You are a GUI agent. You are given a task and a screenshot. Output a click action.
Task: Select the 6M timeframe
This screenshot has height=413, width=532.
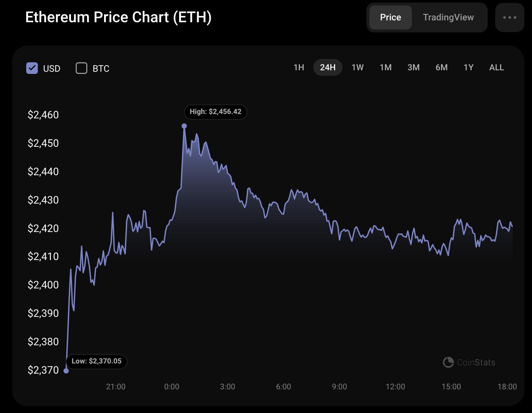[441, 67]
